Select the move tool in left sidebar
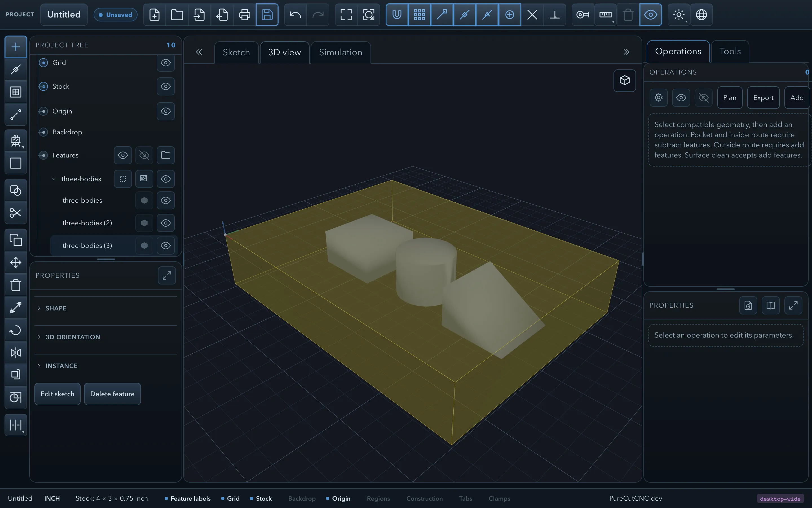 point(16,262)
